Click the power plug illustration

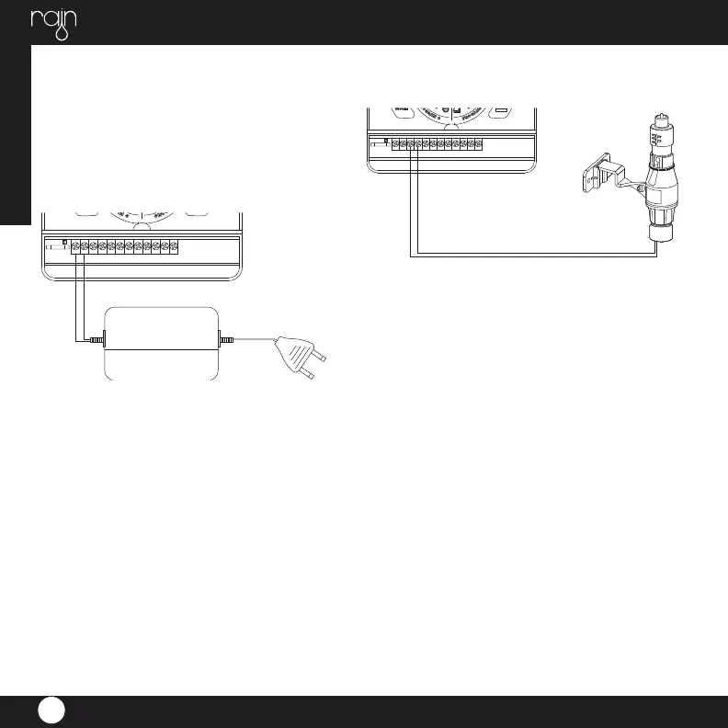(301, 356)
